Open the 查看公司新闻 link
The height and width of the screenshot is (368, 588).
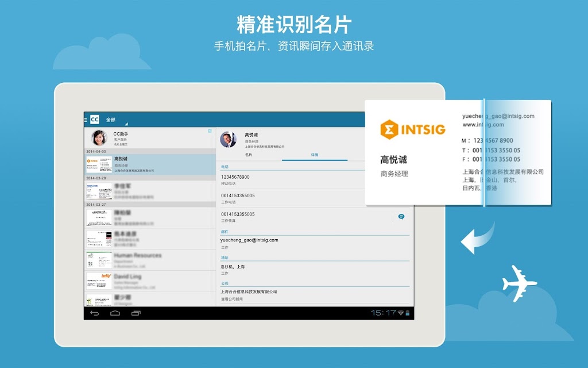[232, 299]
